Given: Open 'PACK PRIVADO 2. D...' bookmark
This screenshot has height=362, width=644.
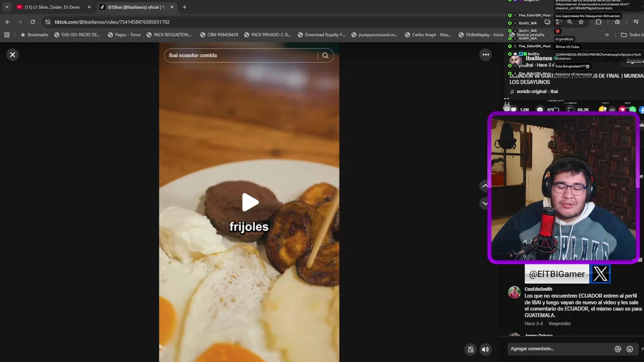Looking at the screenshot, I should click(268, 35).
